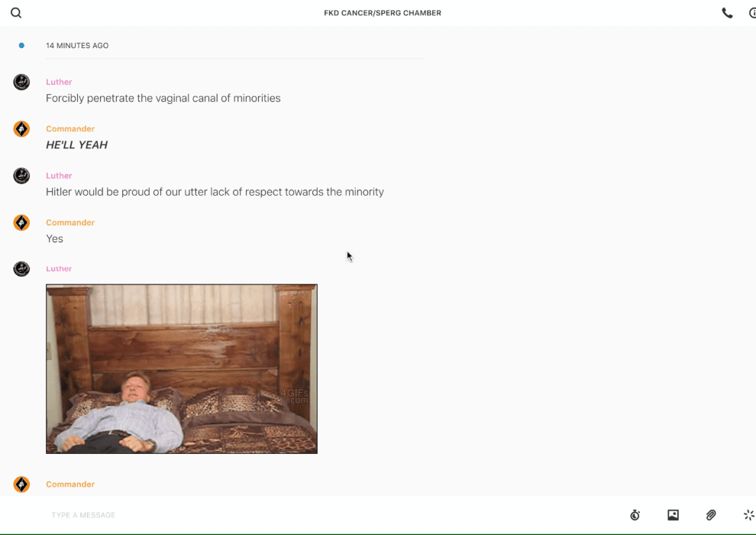756x535 pixels.
Task: Click Luther's name above the GIF image
Action: [x=59, y=269]
